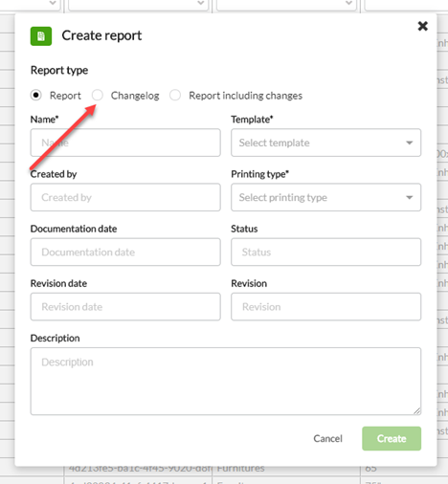Expand the Select printing type dropdown

[x=325, y=197]
